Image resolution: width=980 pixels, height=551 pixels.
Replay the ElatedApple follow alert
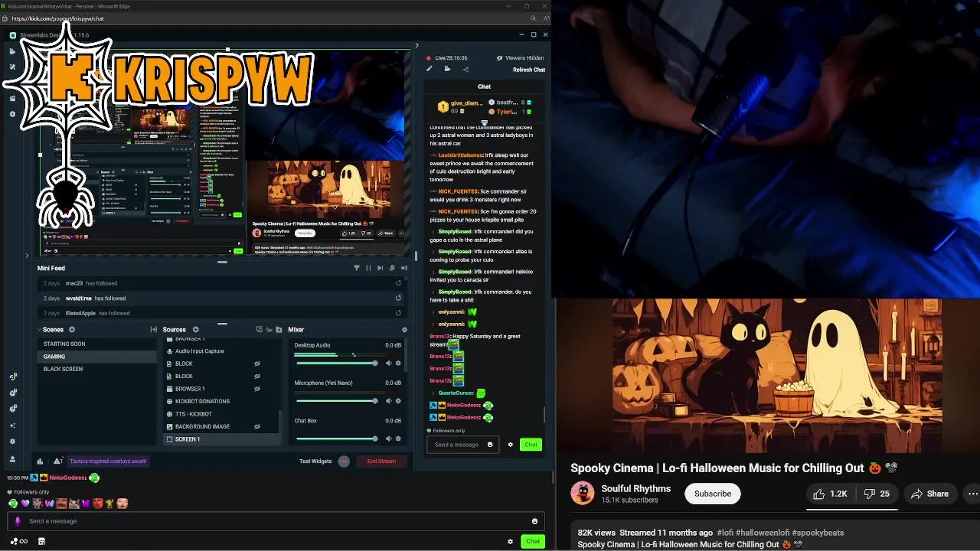(x=398, y=313)
